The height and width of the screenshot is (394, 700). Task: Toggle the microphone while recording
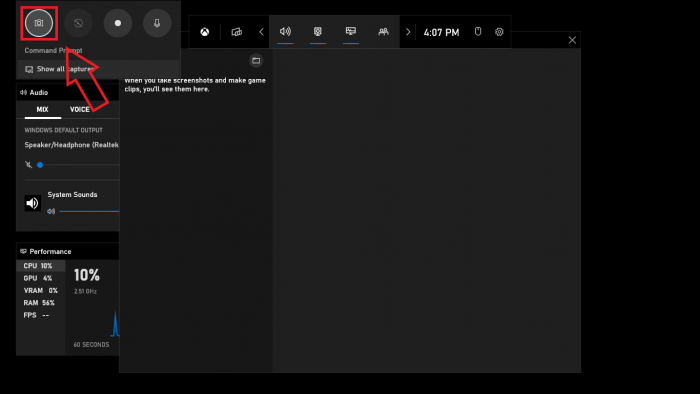pos(157,23)
